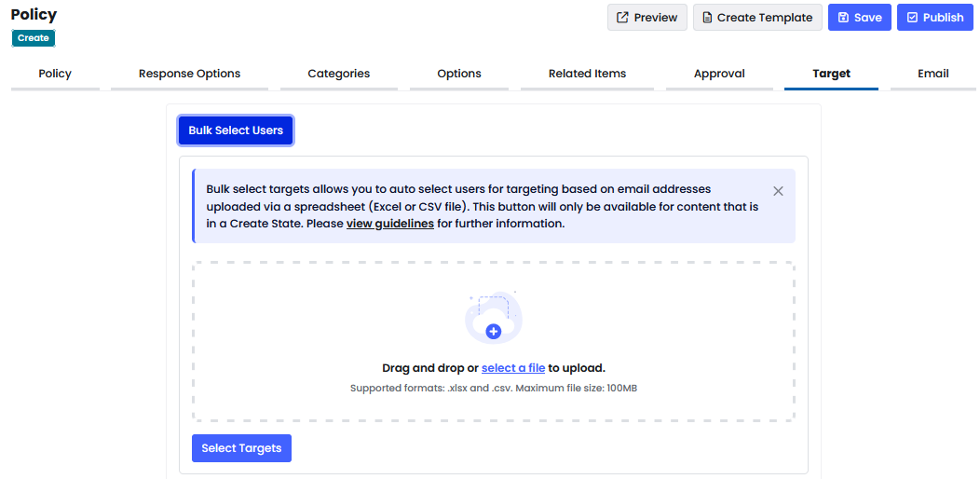This screenshot has width=980, height=479.
Task: Click inside the drag and drop upload area
Action: click(493, 341)
